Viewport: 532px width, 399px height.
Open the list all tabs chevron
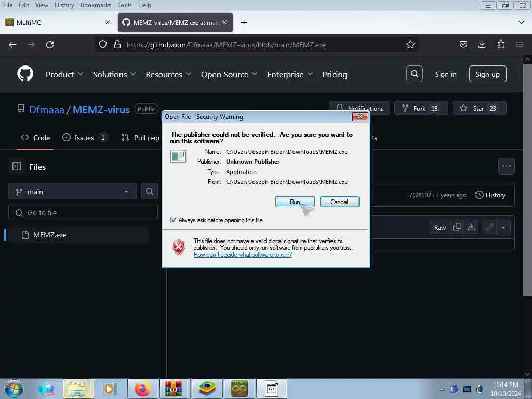tap(522, 22)
